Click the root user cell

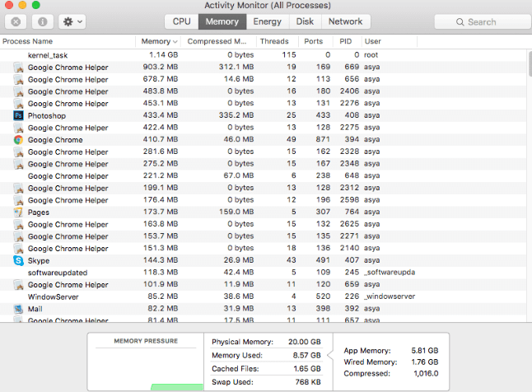[371, 54]
